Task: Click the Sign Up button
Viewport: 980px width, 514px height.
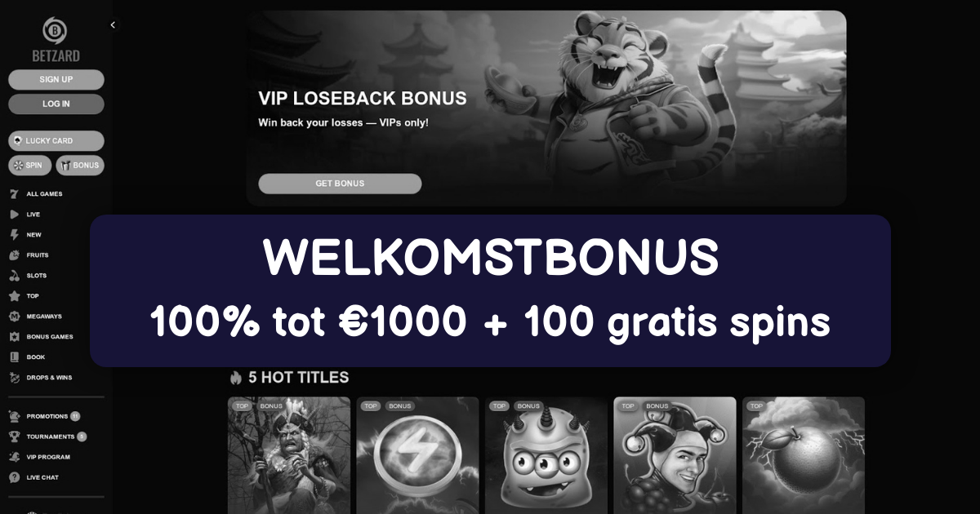Action: pyautogui.click(x=56, y=80)
